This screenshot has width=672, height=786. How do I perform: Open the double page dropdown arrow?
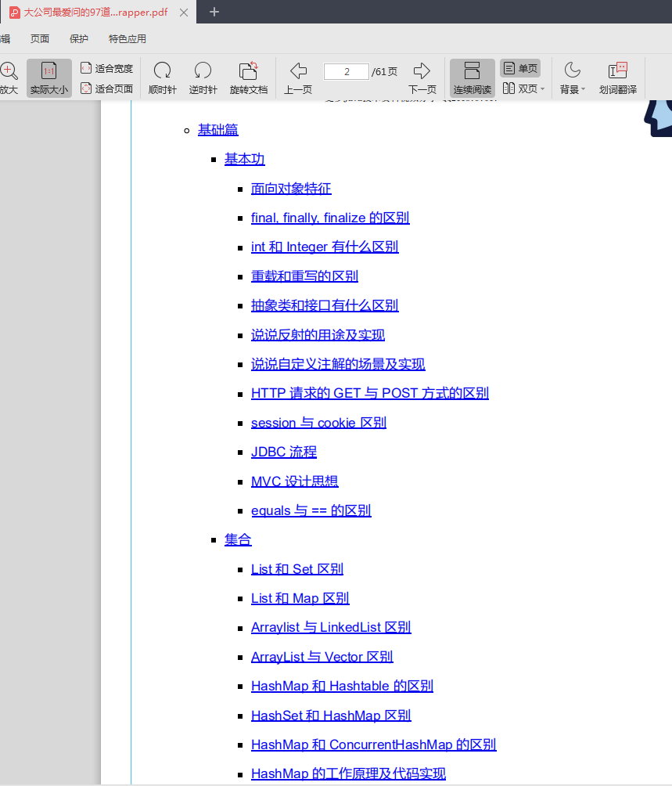[543, 89]
